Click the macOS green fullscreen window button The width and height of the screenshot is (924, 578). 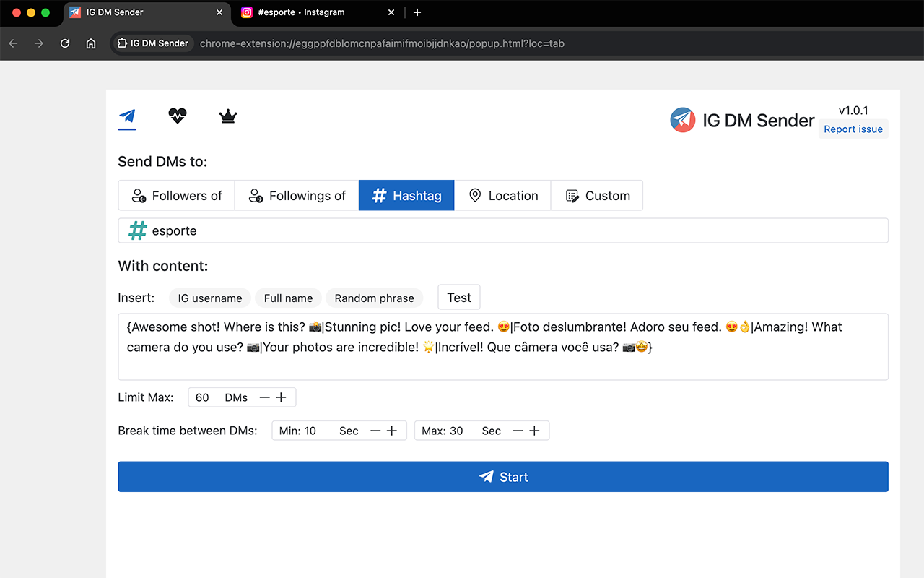[x=45, y=12]
